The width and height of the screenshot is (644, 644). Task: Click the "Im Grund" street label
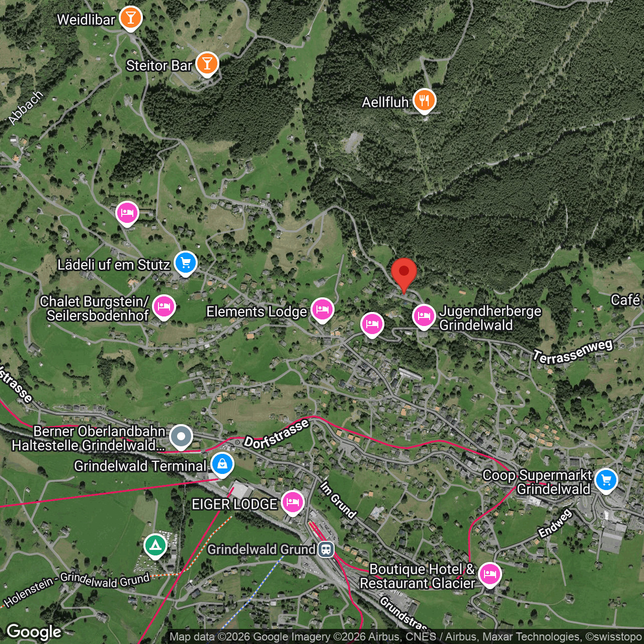click(x=339, y=500)
